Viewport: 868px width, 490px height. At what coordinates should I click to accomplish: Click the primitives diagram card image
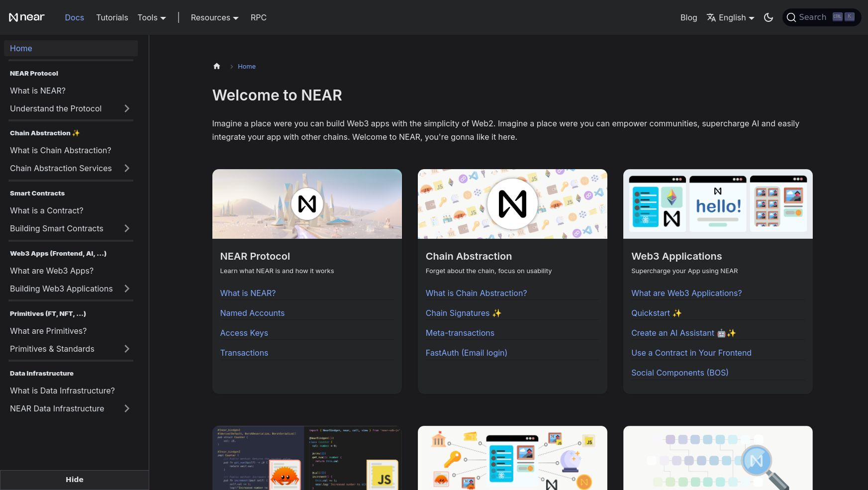click(x=512, y=458)
